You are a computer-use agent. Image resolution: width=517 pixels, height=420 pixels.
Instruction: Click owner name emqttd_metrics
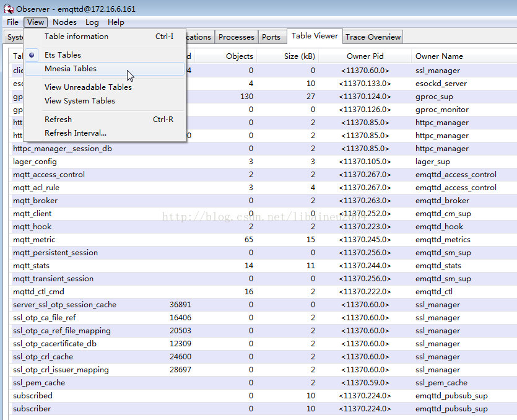[443, 240]
